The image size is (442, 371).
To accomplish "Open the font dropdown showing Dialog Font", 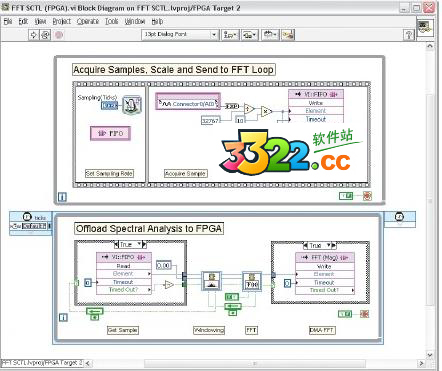I will (180, 34).
